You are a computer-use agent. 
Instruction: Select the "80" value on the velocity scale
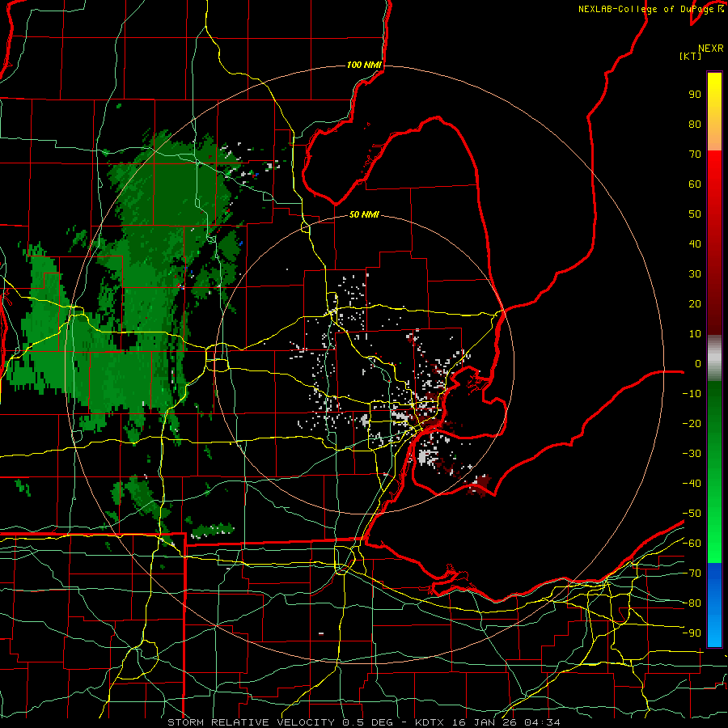(x=695, y=124)
